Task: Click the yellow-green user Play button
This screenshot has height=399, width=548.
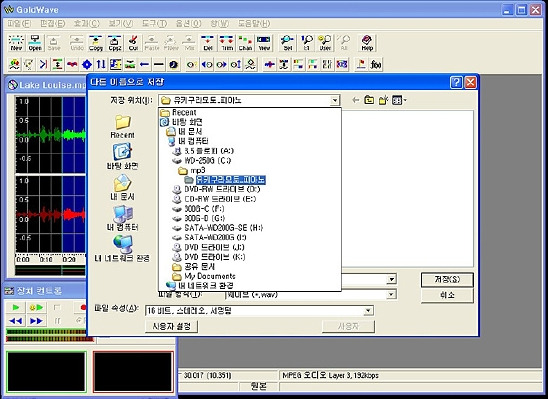Action: click(x=36, y=307)
